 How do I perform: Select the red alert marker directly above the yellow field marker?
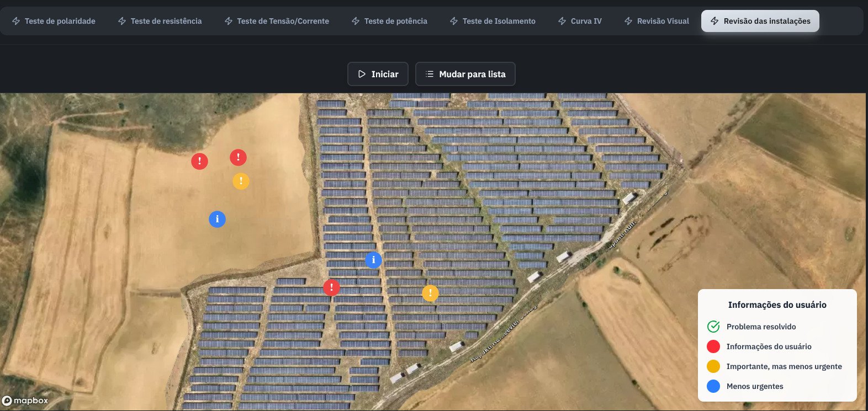coord(238,157)
